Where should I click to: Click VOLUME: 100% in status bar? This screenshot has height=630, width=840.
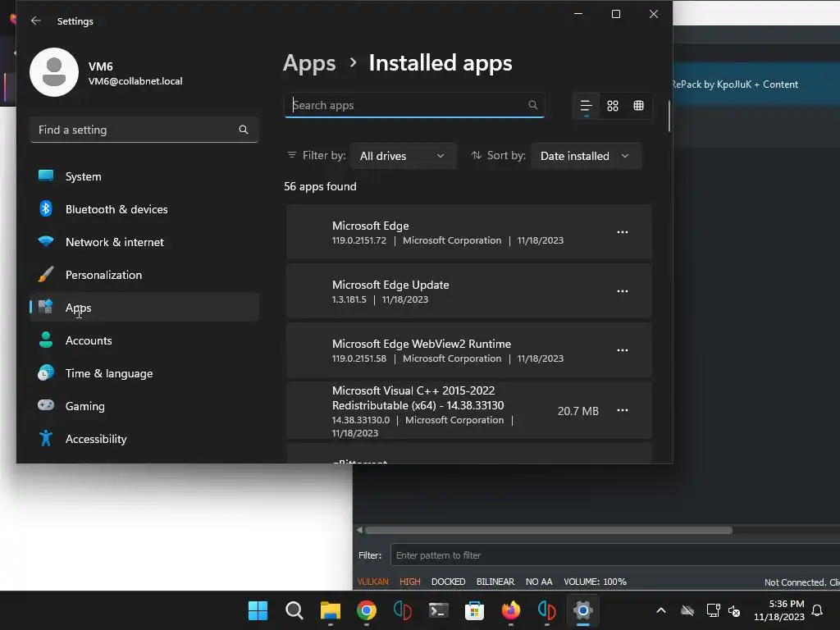595,582
